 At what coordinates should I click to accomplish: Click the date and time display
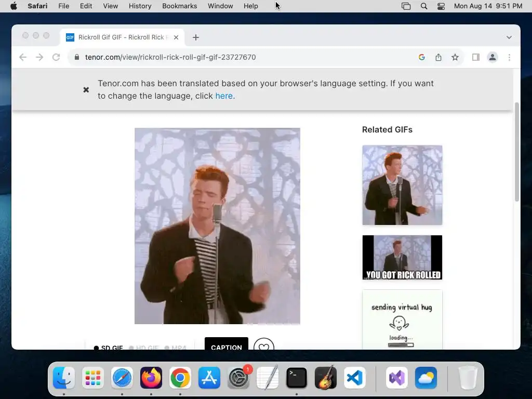488,6
